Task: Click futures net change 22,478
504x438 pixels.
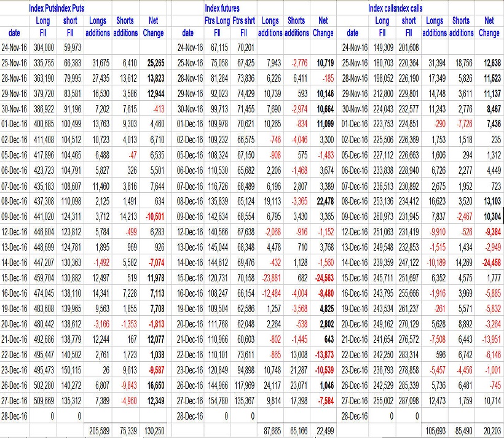Action: tap(325, 201)
